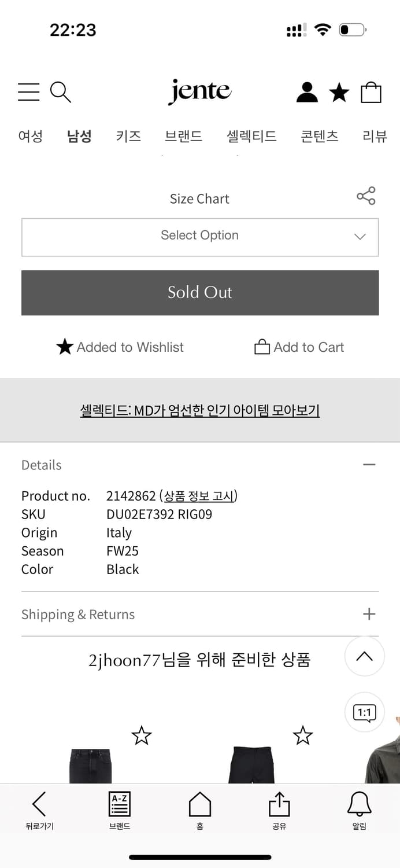
Task: Open the 1:1 inquiry icon
Action: (364, 712)
